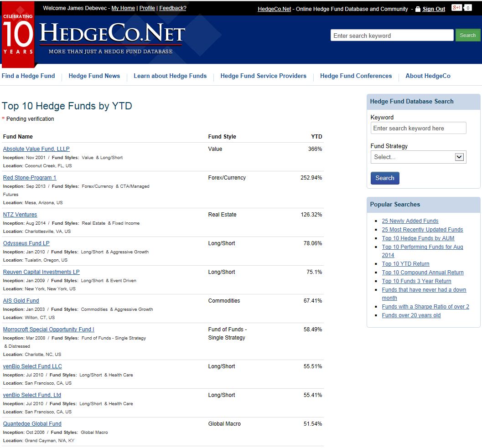Open Top 10 Compound Annual Return

point(423,272)
